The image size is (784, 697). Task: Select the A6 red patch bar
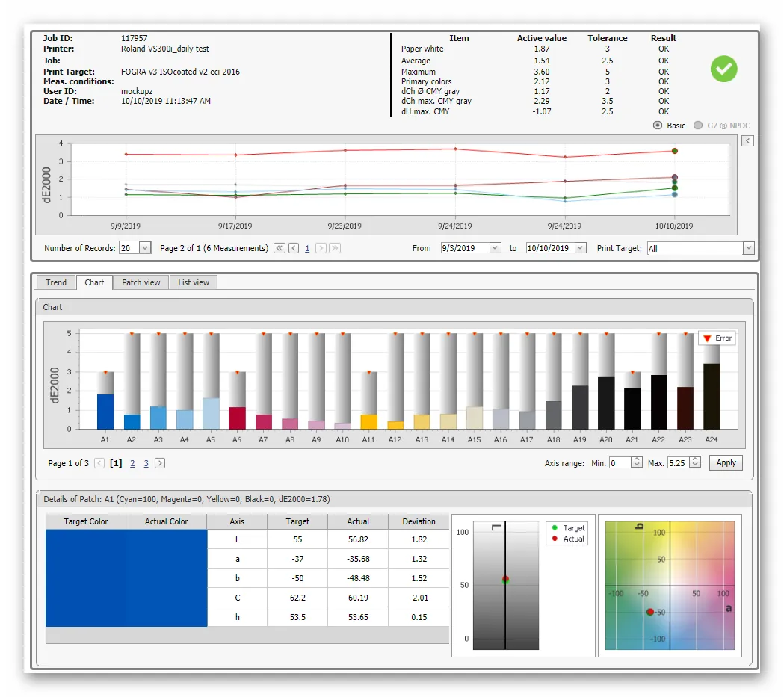pyautogui.click(x=237, y=418)
